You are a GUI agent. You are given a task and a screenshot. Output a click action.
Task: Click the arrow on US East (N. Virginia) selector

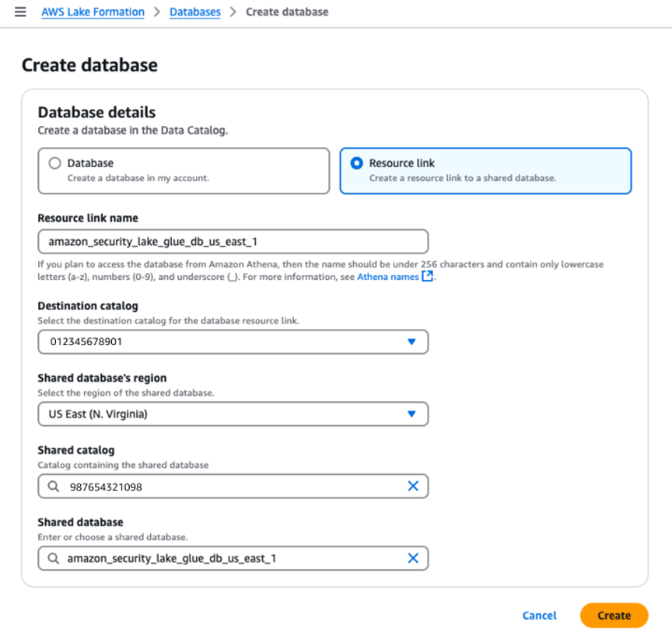click(411, 414)
